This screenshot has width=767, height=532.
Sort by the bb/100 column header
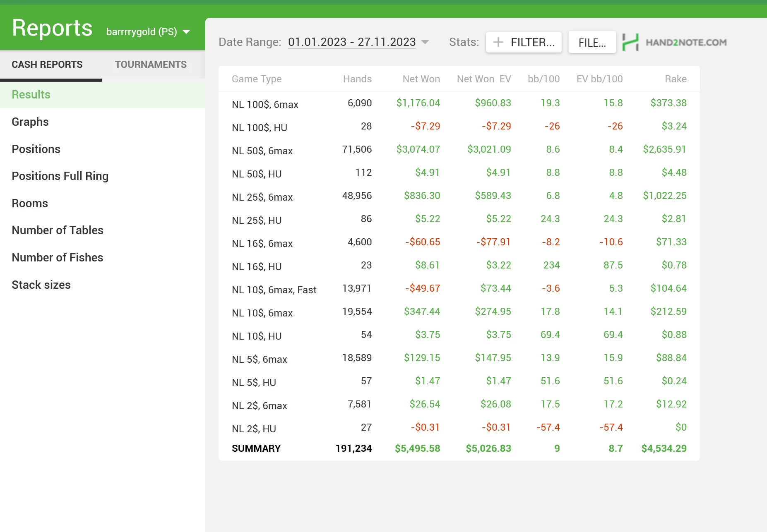pos(543,79)
